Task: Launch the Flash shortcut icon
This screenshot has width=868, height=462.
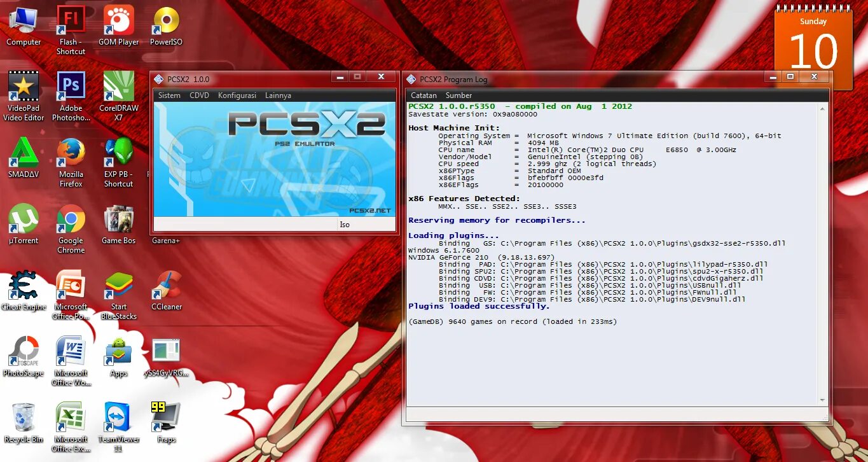Action: (x=71, y=20)
